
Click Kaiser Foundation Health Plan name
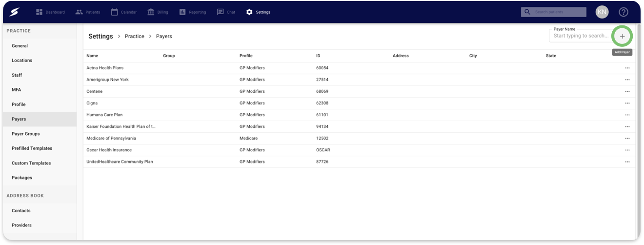[121, 126]
